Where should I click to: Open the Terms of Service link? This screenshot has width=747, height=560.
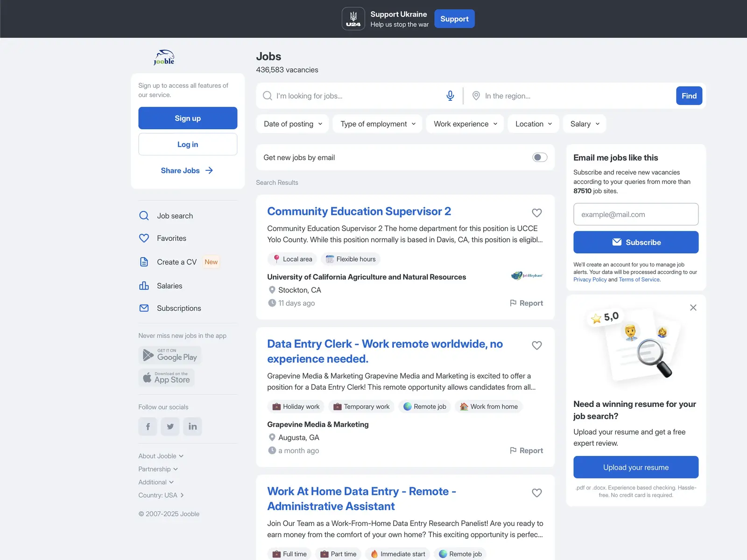[x=639, y=280]
